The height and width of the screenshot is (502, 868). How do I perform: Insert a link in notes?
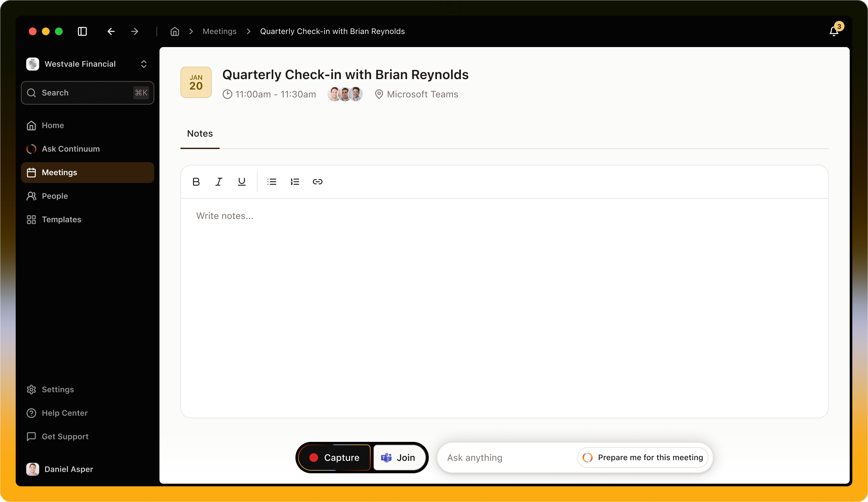(318, 182)
